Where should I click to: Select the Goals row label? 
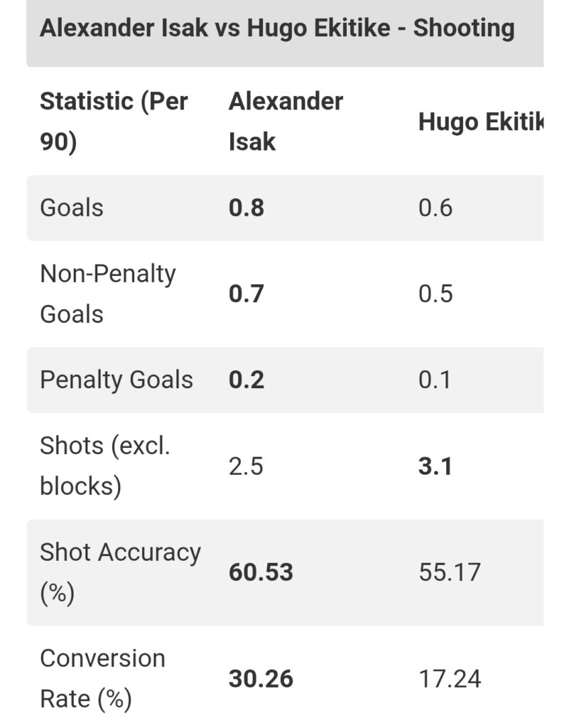[72, 208]
